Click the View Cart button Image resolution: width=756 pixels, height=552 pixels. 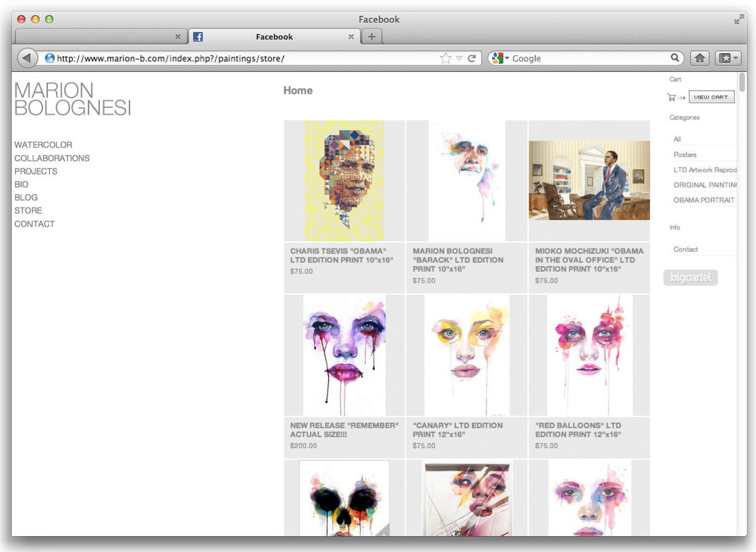pos(711,97)
